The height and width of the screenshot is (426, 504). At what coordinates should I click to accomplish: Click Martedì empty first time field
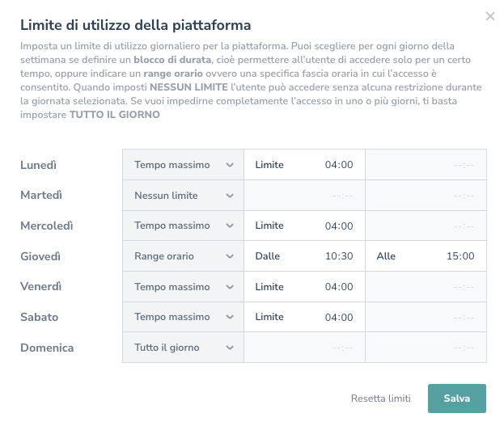[304, 196]
